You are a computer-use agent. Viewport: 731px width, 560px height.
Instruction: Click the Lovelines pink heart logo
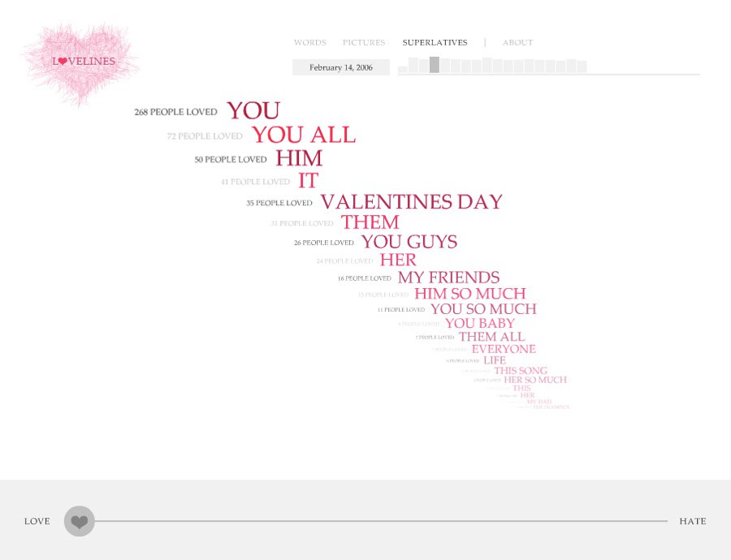(x=82, y=62)
